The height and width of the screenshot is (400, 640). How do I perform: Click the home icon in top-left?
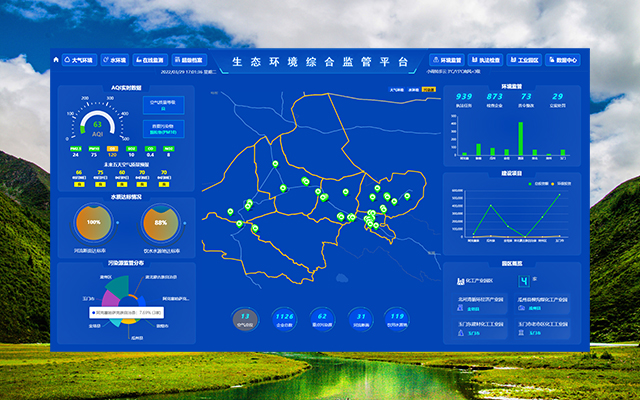click(56, 60)
